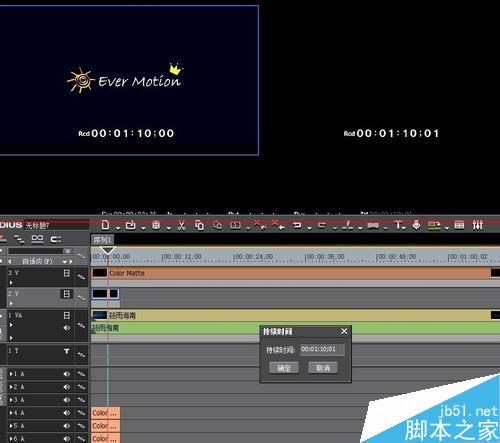This screenshot has width=500, height=443.
Task: Open the title creation T tool
Action: point(398,225)
